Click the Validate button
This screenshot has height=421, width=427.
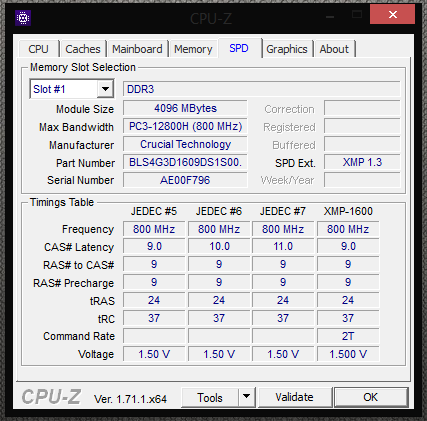click(294, 397)
